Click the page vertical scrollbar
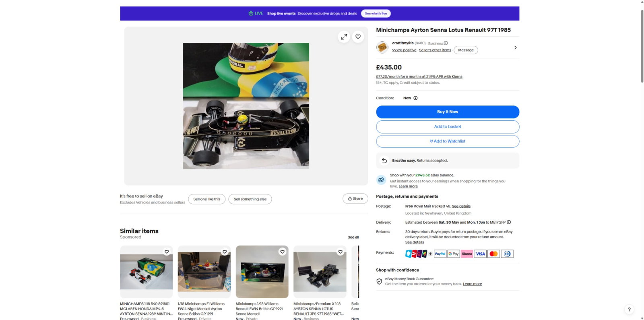644x320 pixels. 642,46
